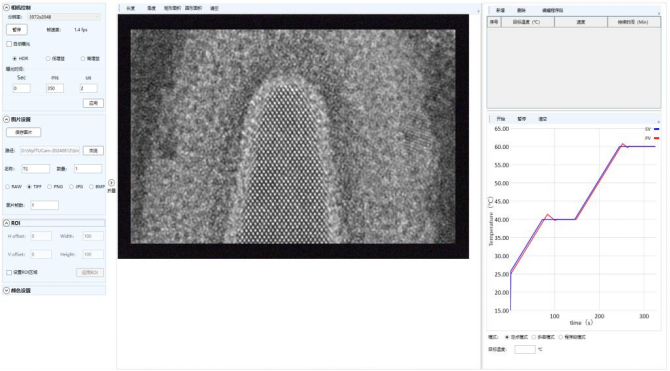Screen dimensions: 670x371
Task: Click the blue SV legend swatch
Action: pyautogui.click(x=657, y=129)
